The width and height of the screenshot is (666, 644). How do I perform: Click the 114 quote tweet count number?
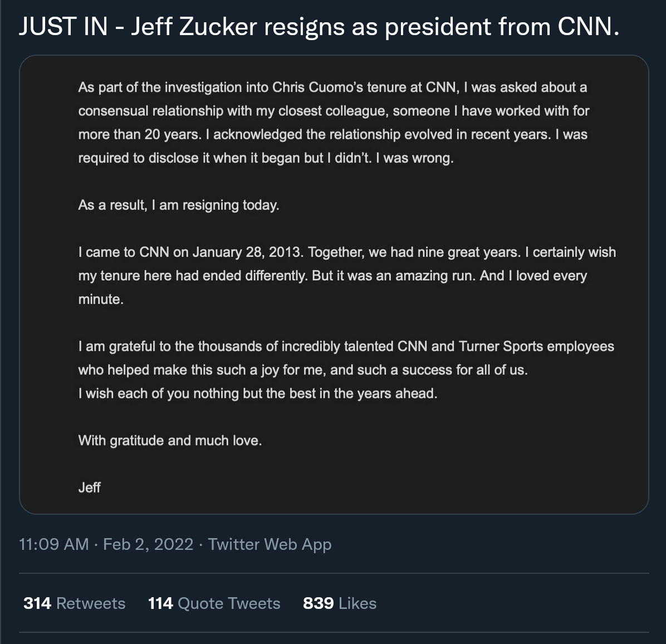pos(160,603)
